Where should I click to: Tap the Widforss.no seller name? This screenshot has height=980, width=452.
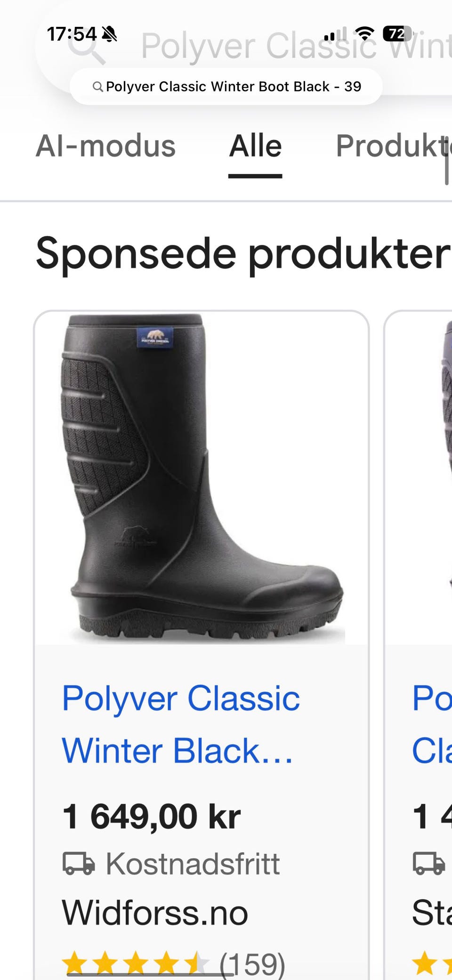pos(155,913)
